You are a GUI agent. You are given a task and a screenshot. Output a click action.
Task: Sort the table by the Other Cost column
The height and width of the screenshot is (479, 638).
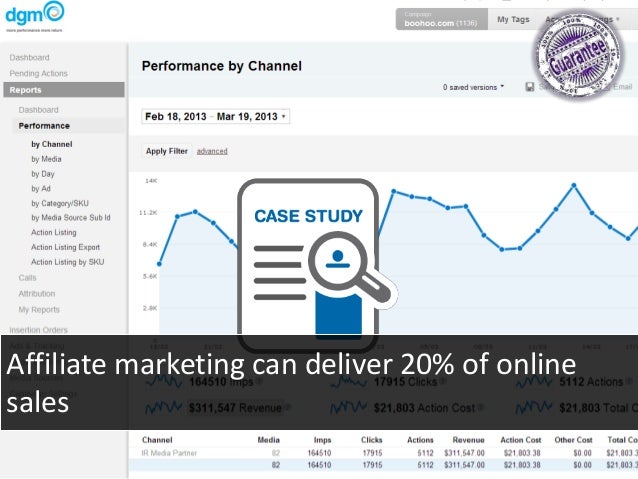click(x=573, y=440)
